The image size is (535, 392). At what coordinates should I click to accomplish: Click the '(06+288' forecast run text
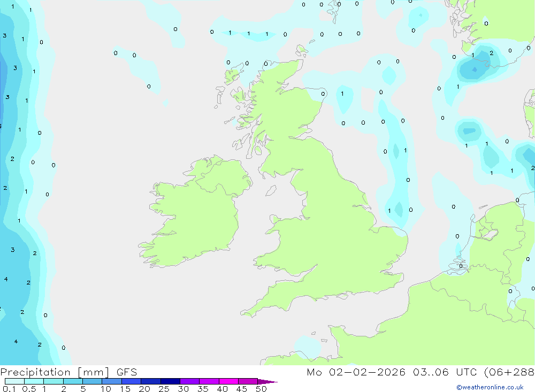(x=509, y=372)
